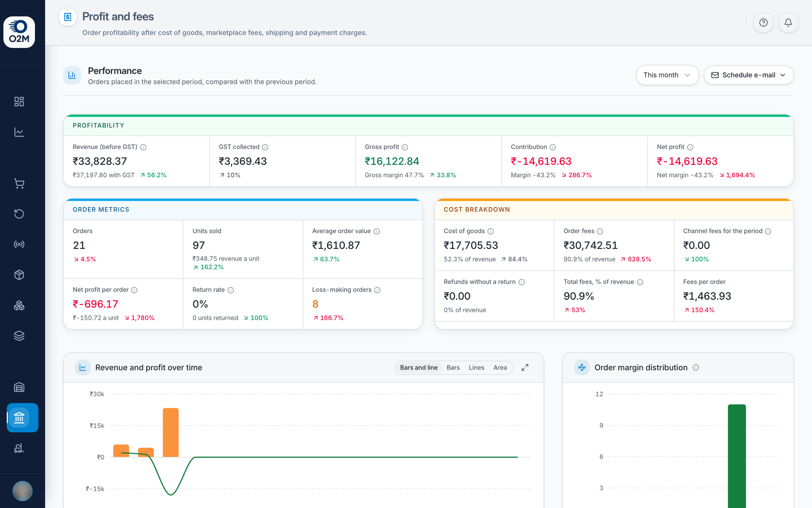Screen dimensions: 812x508
Task: Select the active bank finance sidebar icon
Action: click(22, 418)
